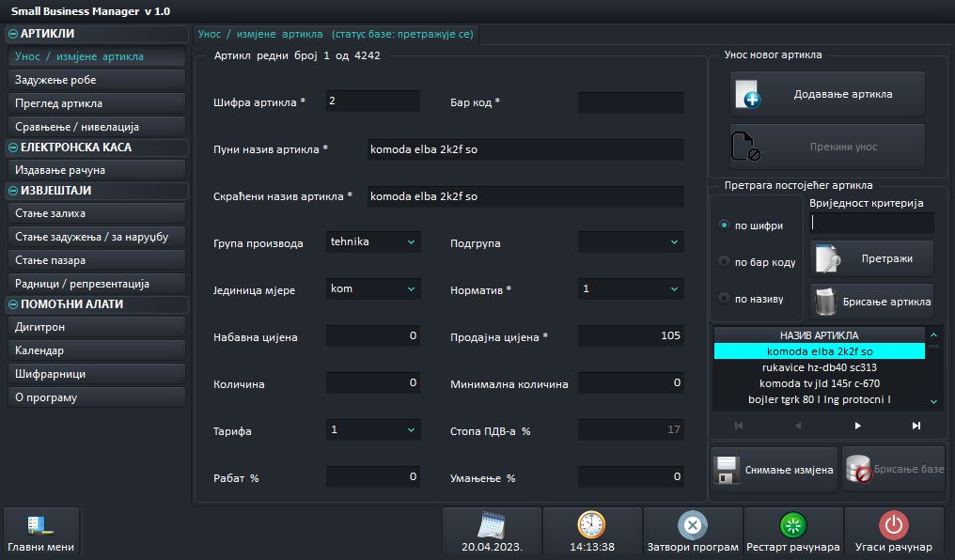Click Брисање базе button
Image resolution: width=955 pixels, height=560 pixels.
[x=894, y=469]
